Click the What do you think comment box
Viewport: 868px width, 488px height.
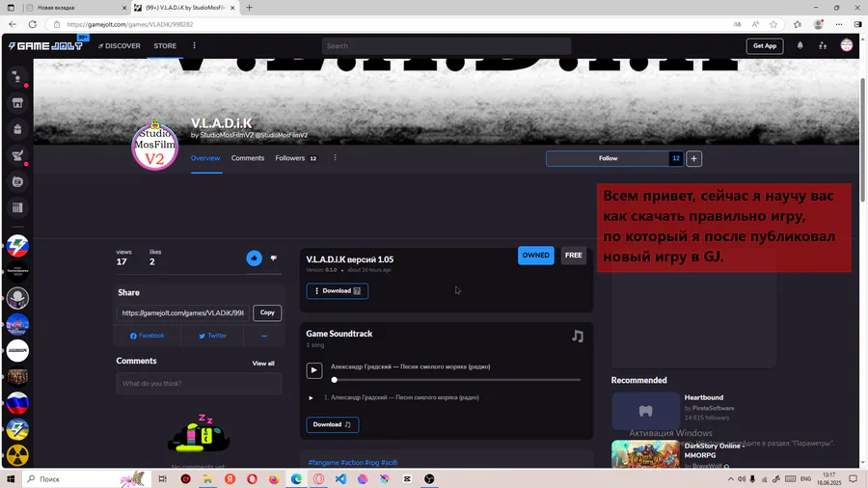coord(199,384)
